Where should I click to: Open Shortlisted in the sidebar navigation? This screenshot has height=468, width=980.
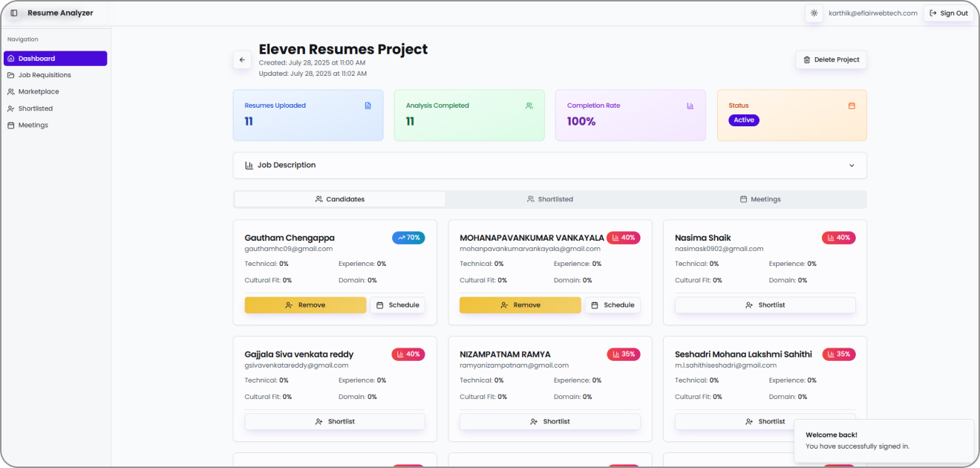pos(55,108)
